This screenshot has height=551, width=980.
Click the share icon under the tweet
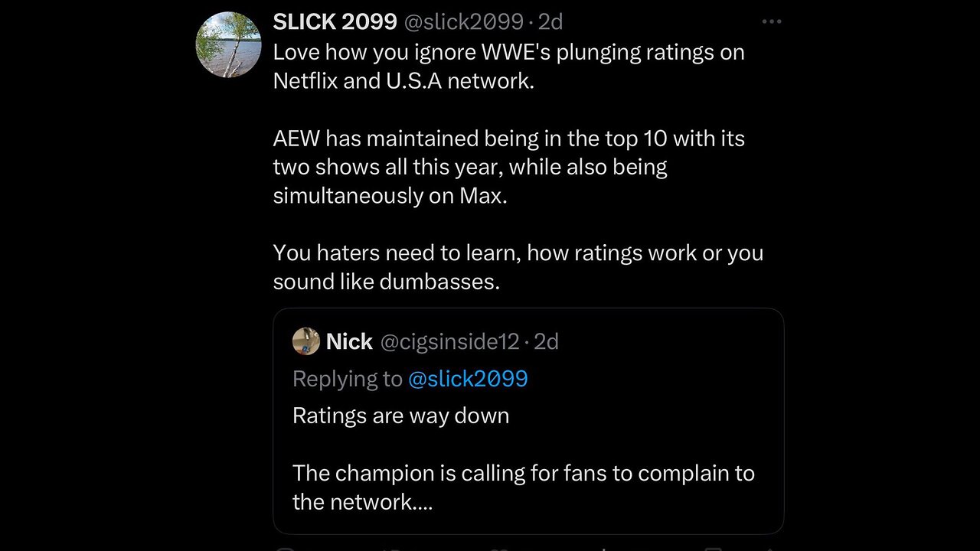click(x=768, y=548)
